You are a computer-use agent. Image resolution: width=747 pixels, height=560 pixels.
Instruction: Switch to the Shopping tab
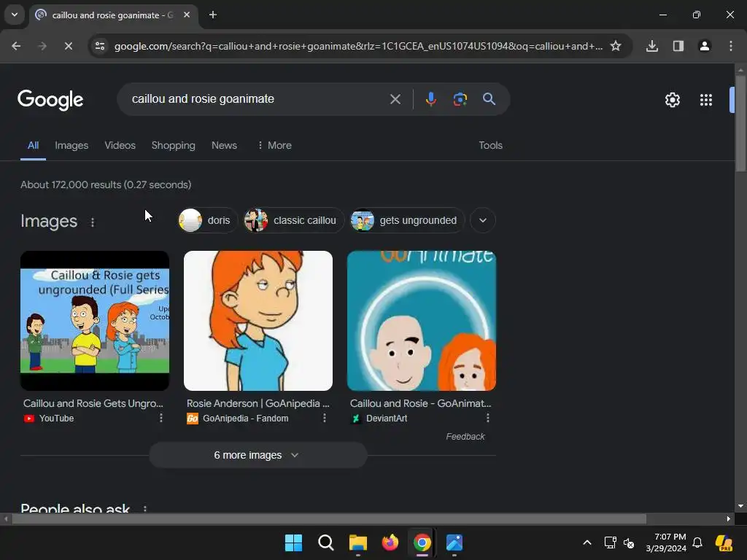[174, 145]
